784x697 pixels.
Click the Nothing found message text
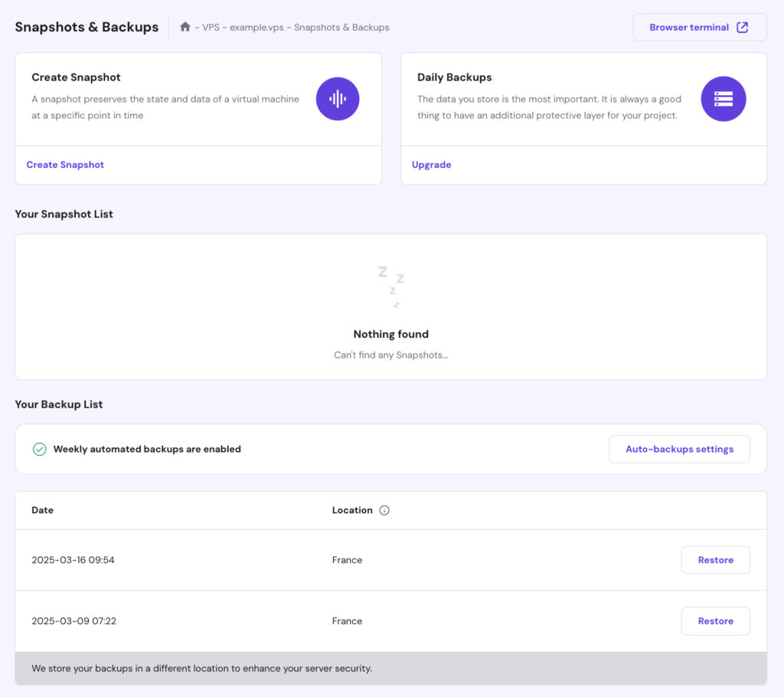390,334
